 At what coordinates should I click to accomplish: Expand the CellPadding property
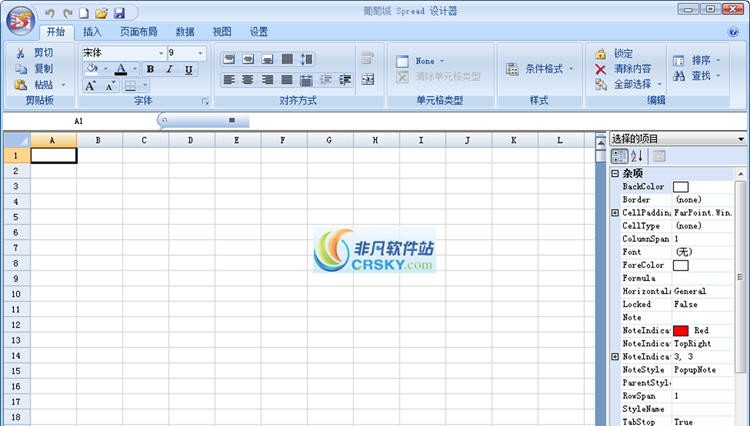[x=615, y=213]
